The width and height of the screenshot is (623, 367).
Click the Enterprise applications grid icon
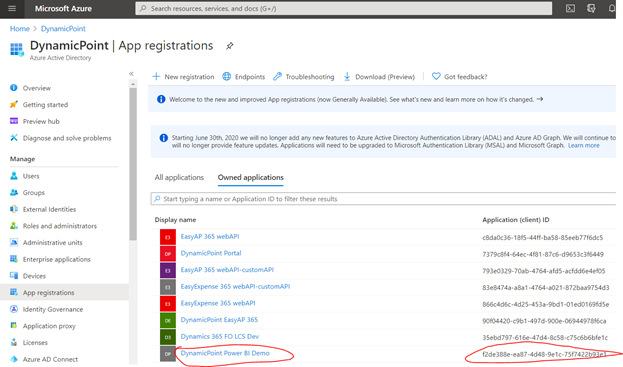pos(14,259)
